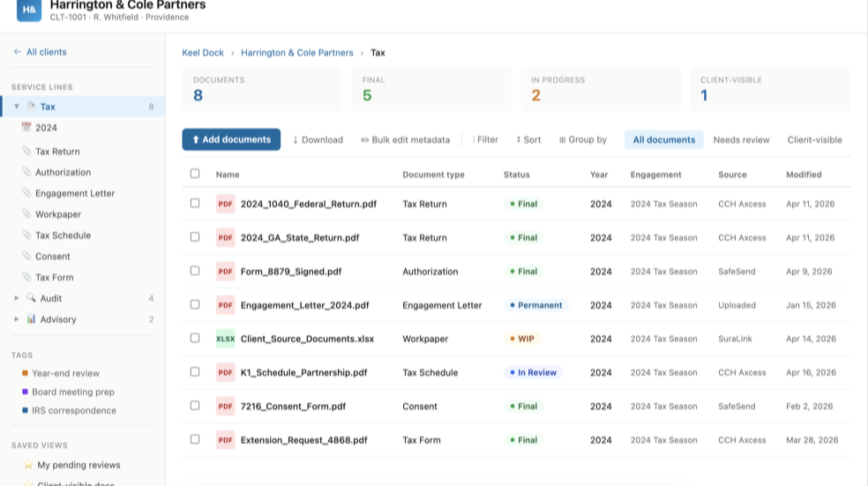Click the tag icon beside Authorization
The image size is (868, 486).
point(26,172)
